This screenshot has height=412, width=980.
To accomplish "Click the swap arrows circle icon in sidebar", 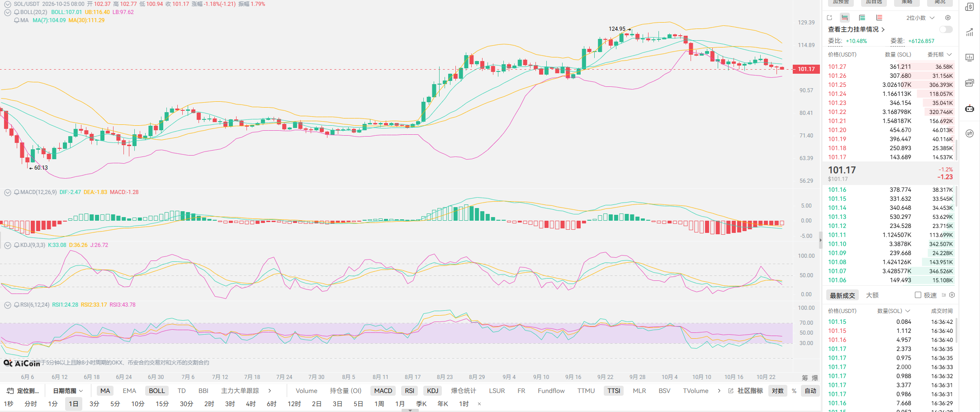I will [x=969, y=133].
